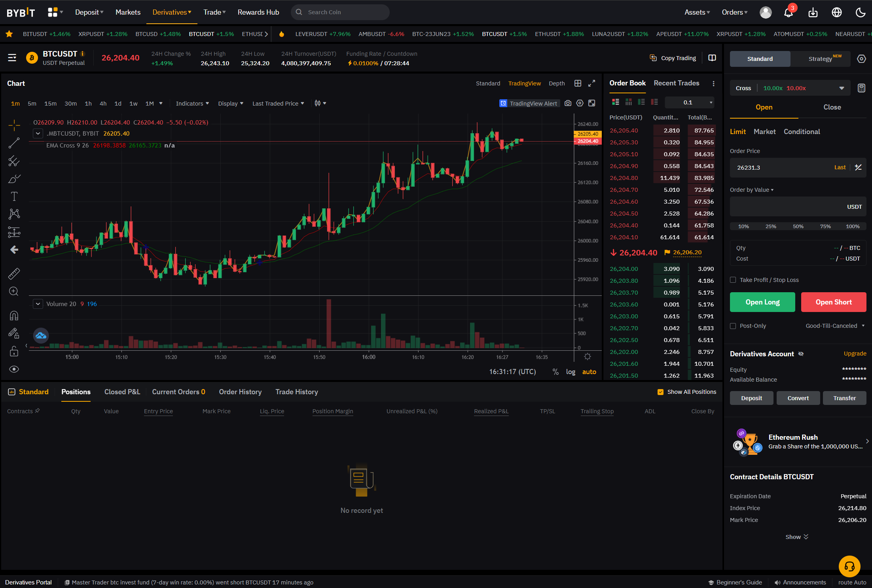Open the language globe selector
The height and width of the screenshot is (588, 872).
pos(837,12)
